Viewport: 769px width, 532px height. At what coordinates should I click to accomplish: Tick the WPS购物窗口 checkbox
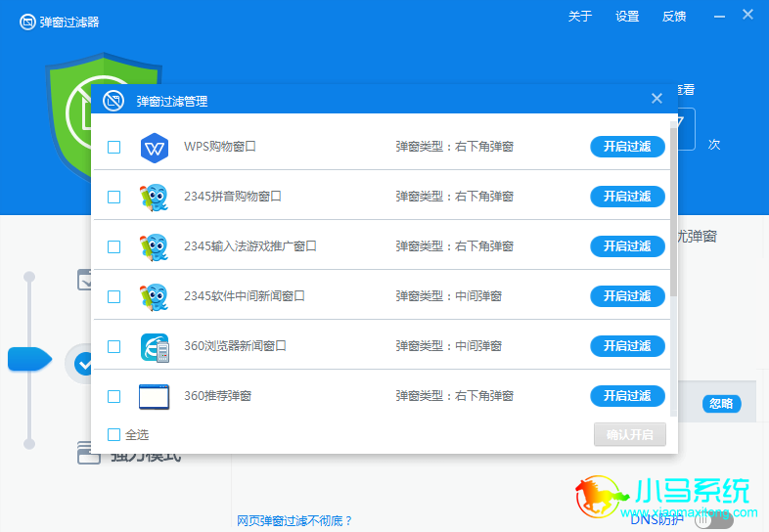113,147
